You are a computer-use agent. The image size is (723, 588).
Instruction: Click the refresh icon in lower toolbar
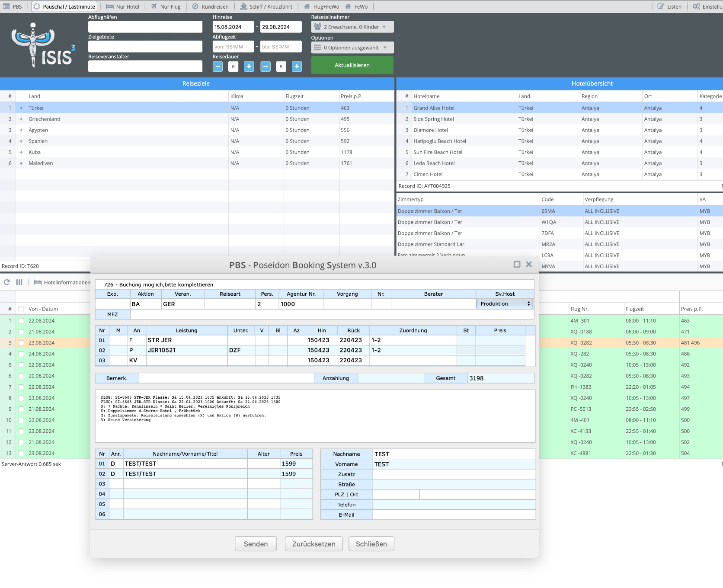click(7, 282)
